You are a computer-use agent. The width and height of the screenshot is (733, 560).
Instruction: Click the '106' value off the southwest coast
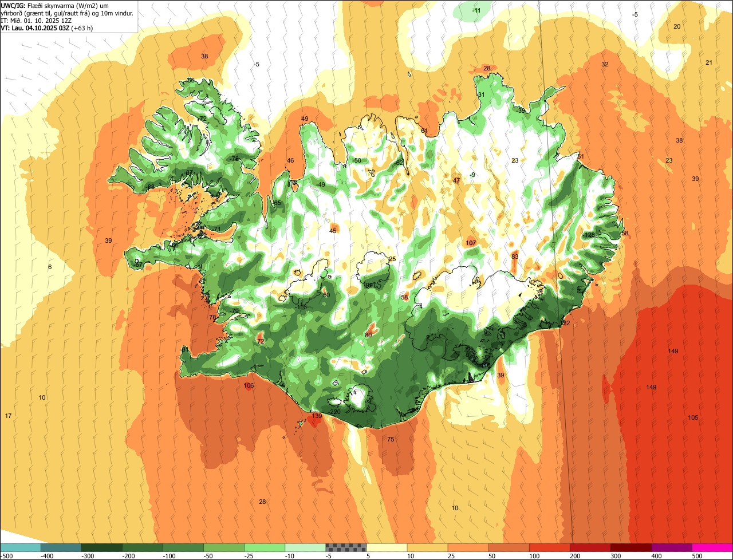click(x=249, y=385)
